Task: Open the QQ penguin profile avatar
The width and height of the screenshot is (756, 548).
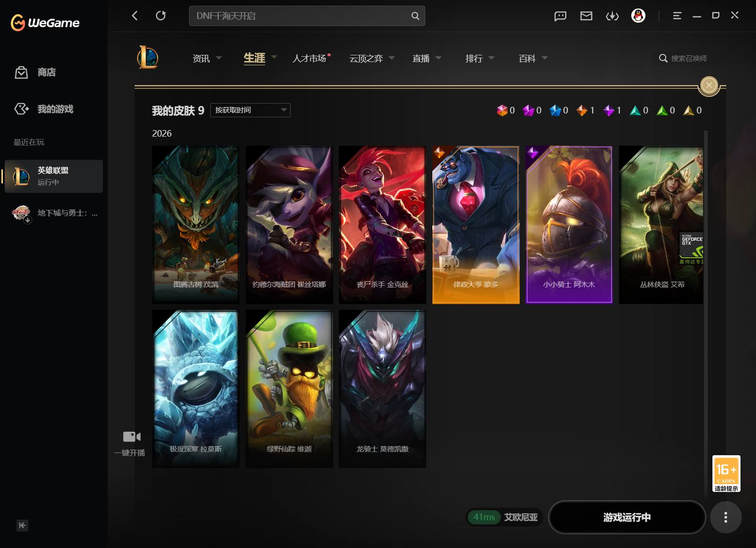Action: coord(638,16)
